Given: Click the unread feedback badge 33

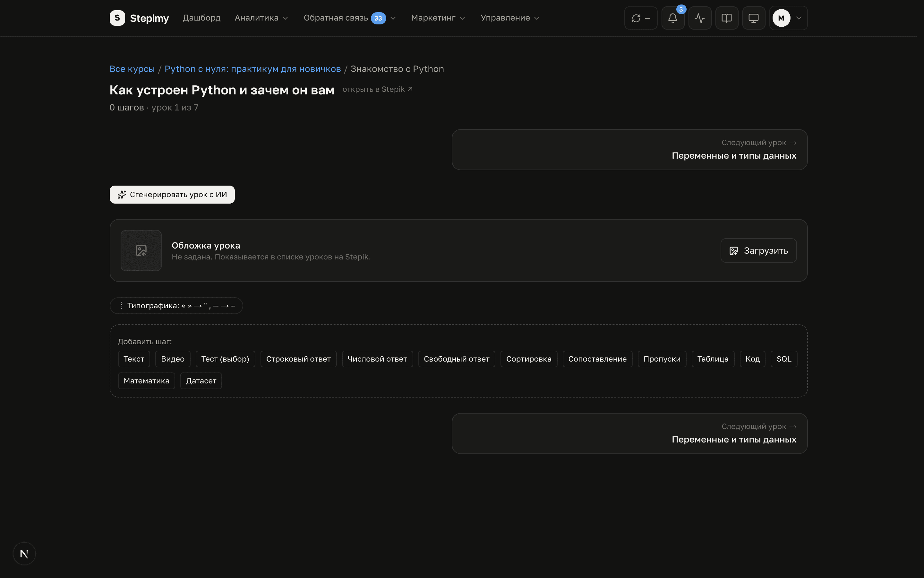Looking at the screenshot, I should 378,18.
